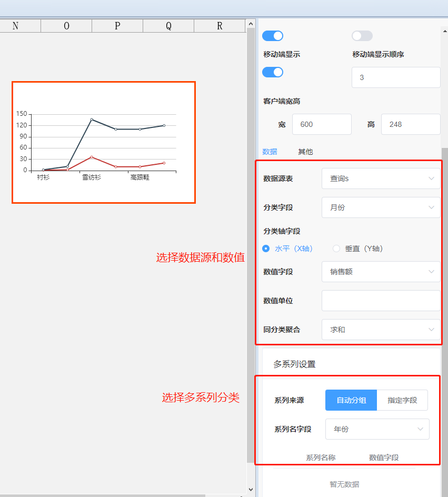
Task: Turn off the 移动端显示 switch
Action: (273, 72)
